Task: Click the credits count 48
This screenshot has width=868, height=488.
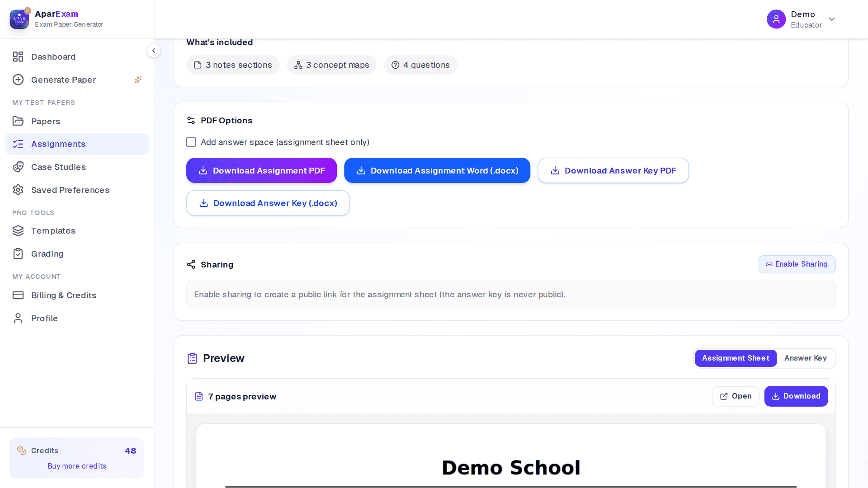Action: (x=131, y=450)
